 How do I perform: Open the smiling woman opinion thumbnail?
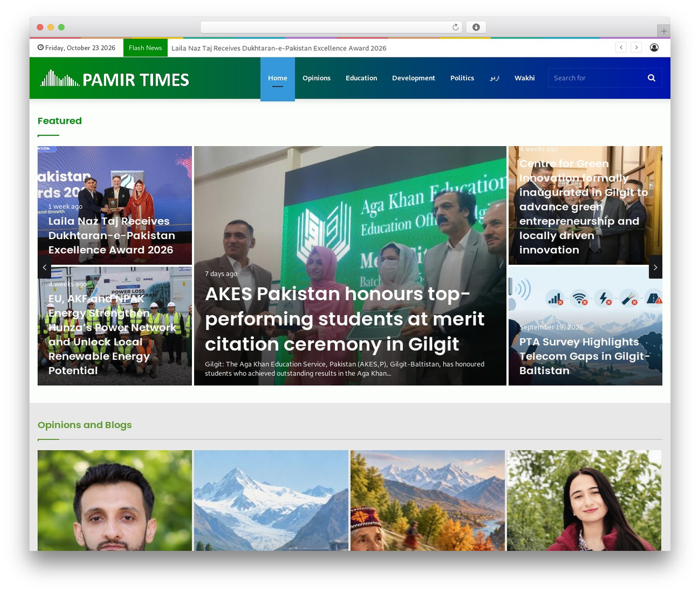pyautogui.click(x=584, y=501)
